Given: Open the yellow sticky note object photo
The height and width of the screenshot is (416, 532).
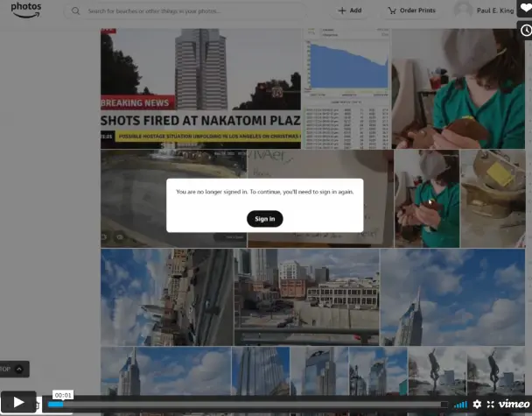Looking at the screenshot, I should [493, 199].
